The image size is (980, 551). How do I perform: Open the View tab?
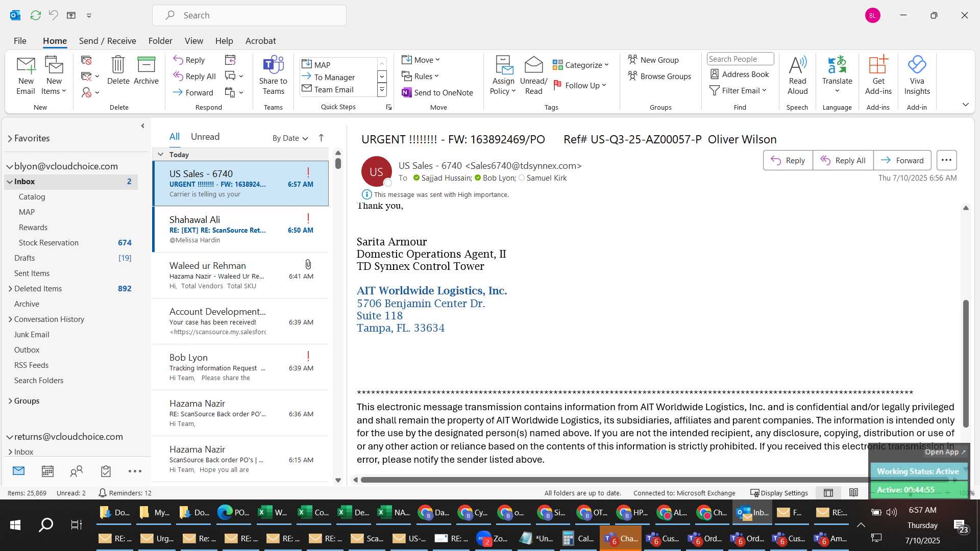pos(193,41)
